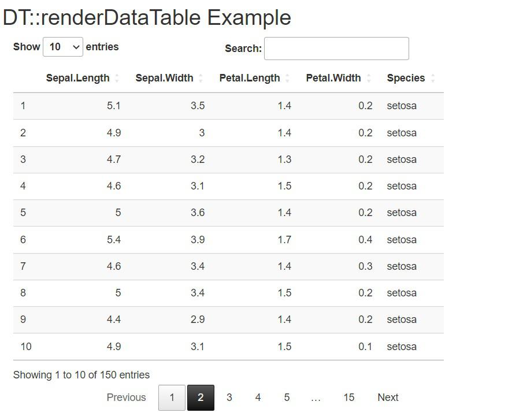The width and height of the screenshot is (512, 420).
Task: Jump to last page 15
Action: (348, 397)
